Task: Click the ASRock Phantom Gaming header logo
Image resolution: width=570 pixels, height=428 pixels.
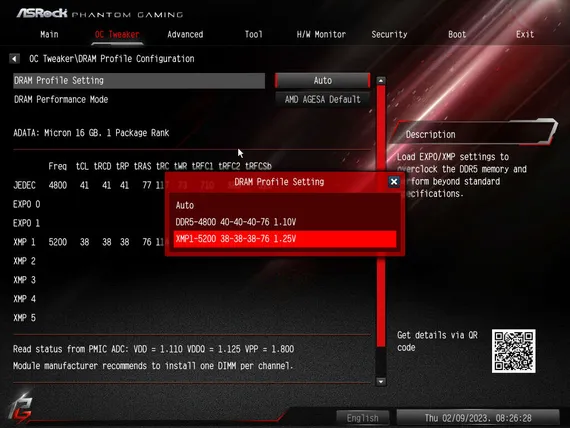Action: 100,14
